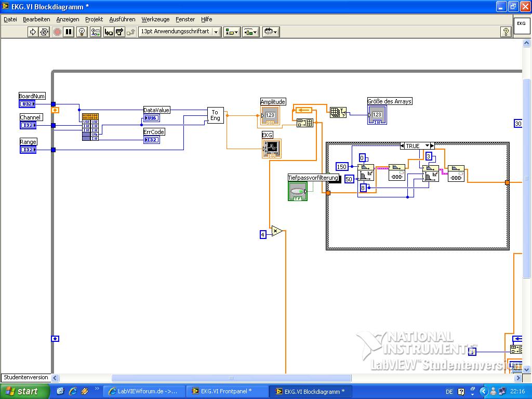This screenshot has height=399, width=532.
Task: Click the Pause button
Action: pos(69,32)
